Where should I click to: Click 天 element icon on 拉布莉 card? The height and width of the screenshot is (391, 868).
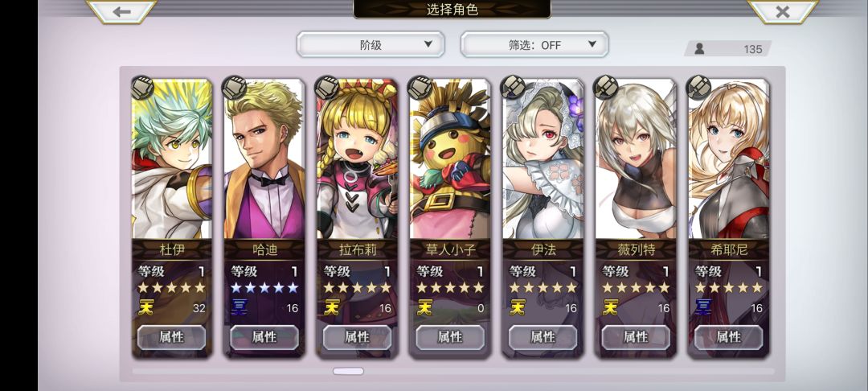click(x=331, y=307)
